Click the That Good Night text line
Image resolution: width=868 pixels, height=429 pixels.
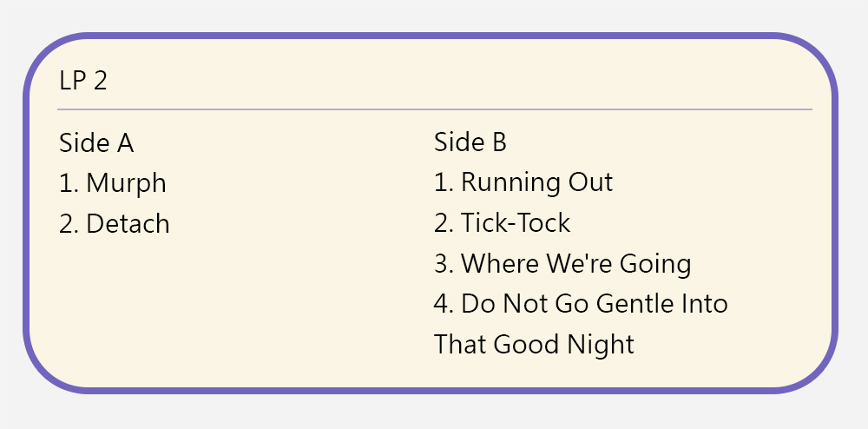tap(534, 344)
